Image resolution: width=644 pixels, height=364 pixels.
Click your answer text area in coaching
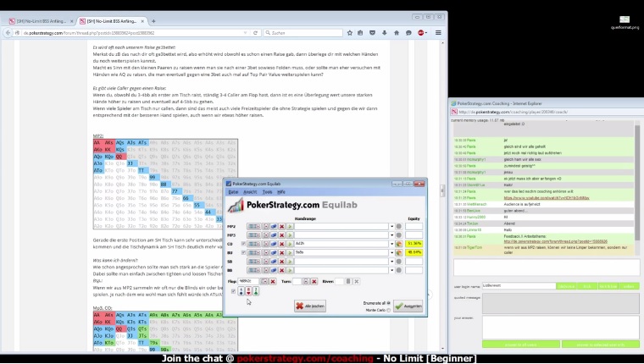click(561, 327)
